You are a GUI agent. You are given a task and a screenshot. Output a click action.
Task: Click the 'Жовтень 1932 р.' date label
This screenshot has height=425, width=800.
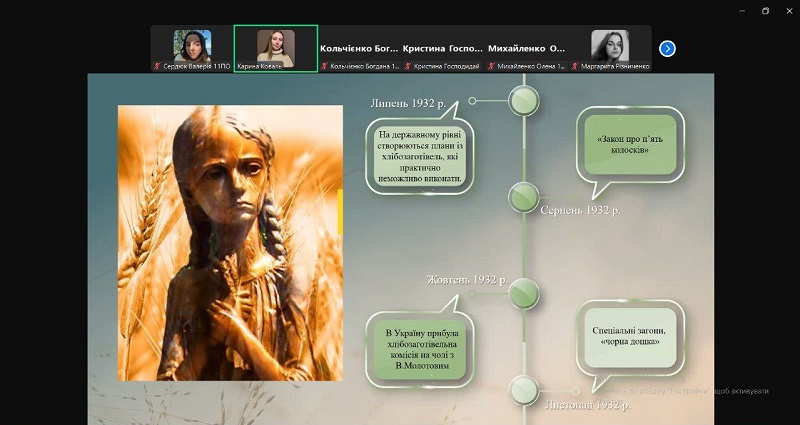(x=467, y=280)
